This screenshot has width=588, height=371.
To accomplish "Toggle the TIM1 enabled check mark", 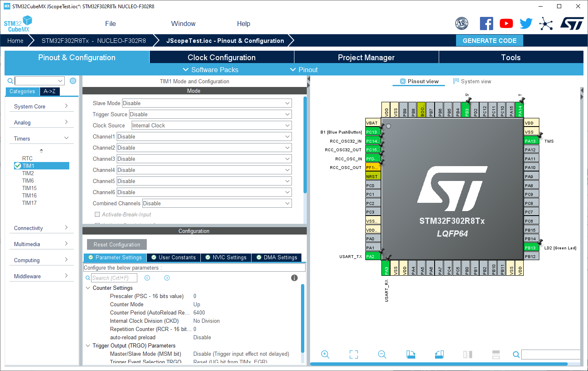I will pyautogui.click(x=18, y=166).
